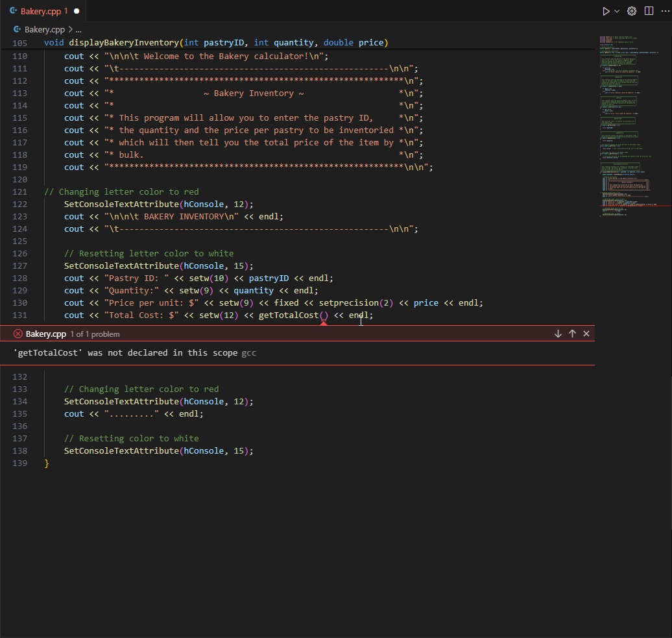This screenshot has height=638, width=672.
Task: Switch to the Bakery.cpp editor tab
Action: click(x=43, y=11)
